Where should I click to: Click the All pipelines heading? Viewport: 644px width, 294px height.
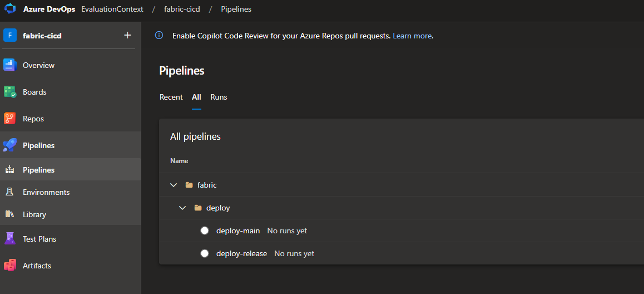(x=195, y=136)
